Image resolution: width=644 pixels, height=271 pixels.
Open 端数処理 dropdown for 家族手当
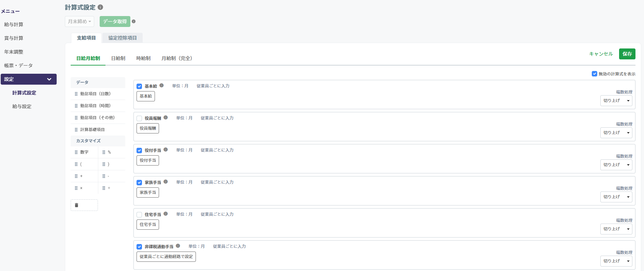(x=616, y=197)
